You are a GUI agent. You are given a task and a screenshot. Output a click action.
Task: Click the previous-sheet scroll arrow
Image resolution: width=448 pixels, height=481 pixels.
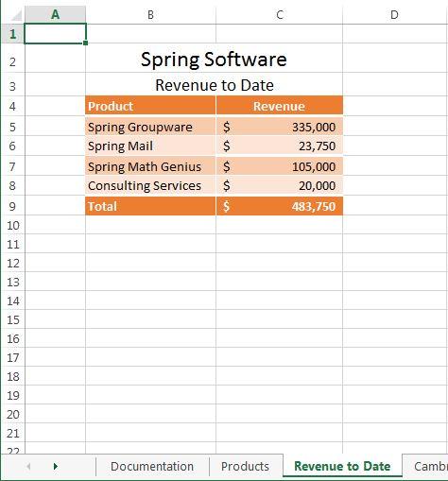click(x=28, y=466)
